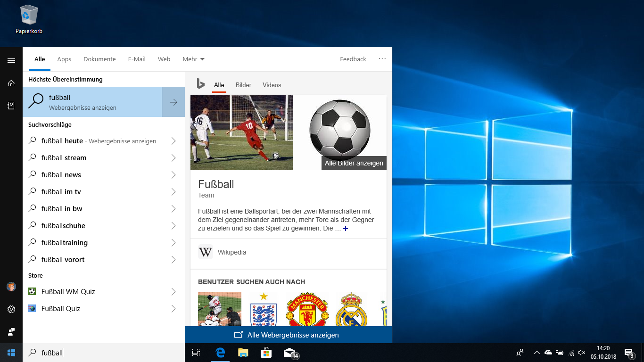Open Mail app with 14 unread

pos(290,353)
